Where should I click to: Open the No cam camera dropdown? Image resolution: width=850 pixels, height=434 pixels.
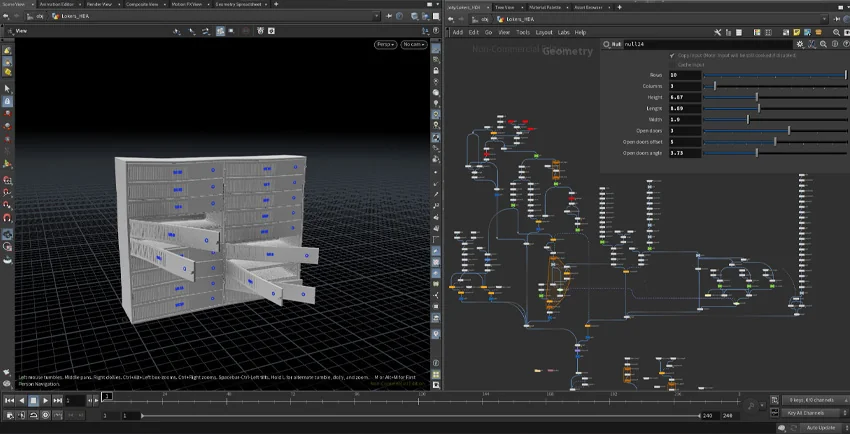[414, 44]
